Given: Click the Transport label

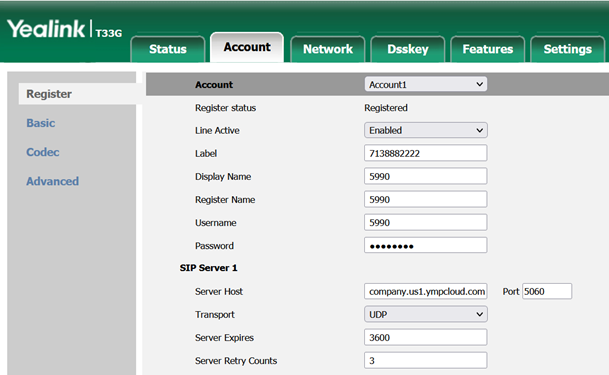Looking at the screenshot, I should [215, 314].
